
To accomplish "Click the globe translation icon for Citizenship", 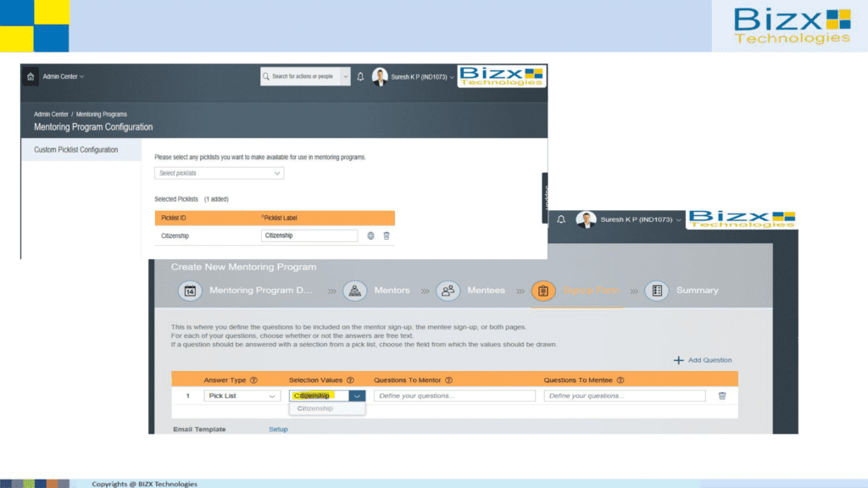I will pos(370,236).
